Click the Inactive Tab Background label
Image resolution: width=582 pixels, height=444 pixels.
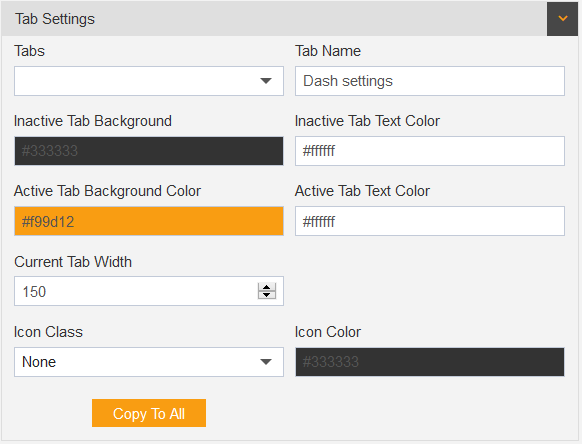[x=93, y=121]
